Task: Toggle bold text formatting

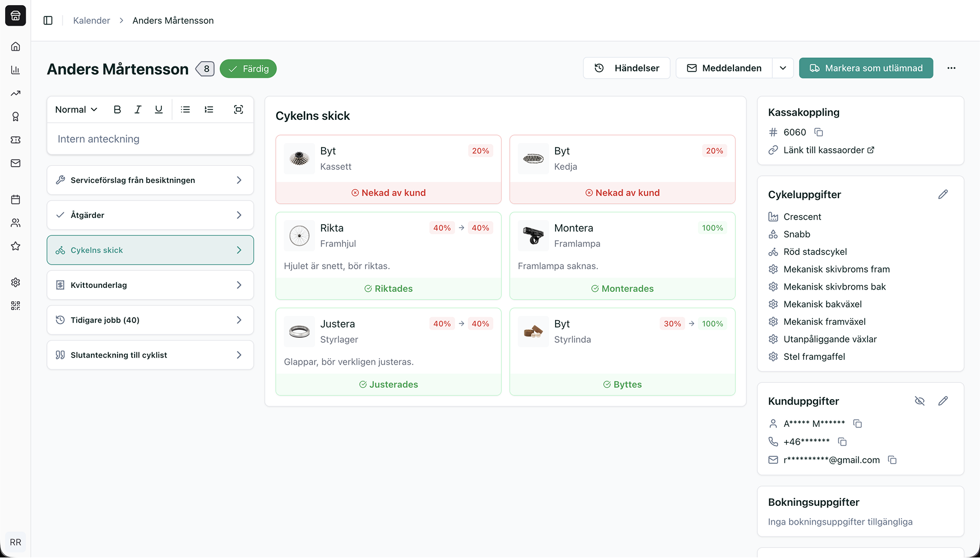Action: 117,110
